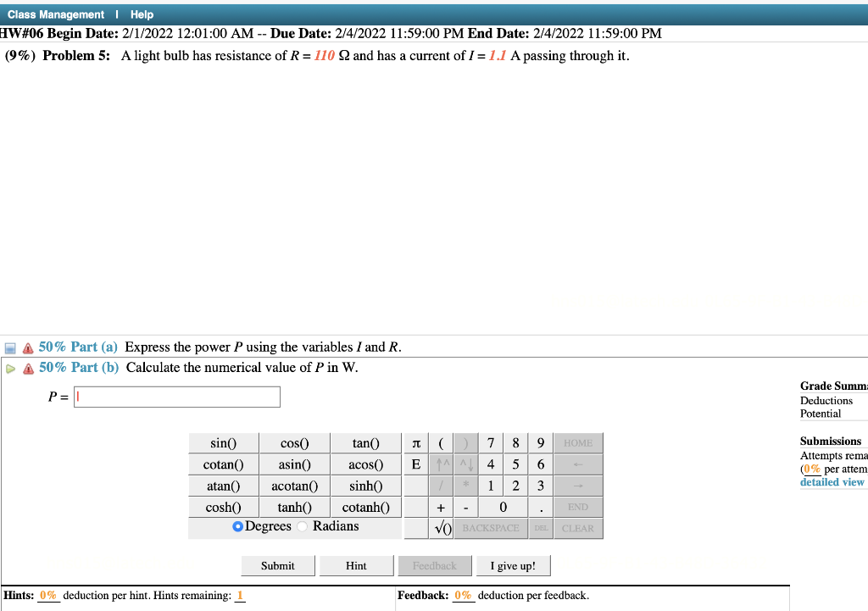Image resolution: width=868 pixels, height=611 pixels.
Task: Select the E notation key on the keypad
Action: point(415,464)
